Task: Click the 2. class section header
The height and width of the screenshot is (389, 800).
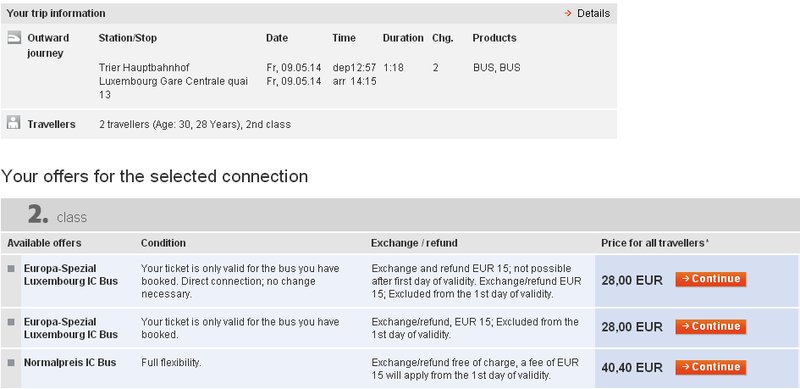Action: tap(400, 215)
